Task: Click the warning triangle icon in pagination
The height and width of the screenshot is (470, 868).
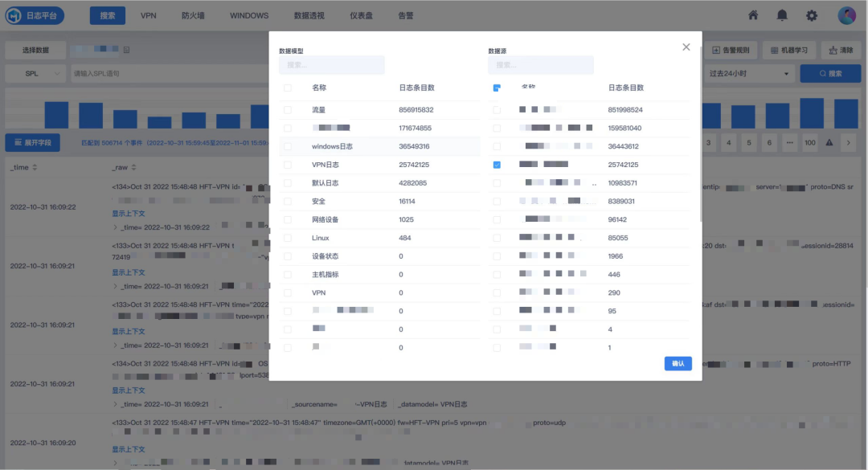Action: (x=829, y=143)
